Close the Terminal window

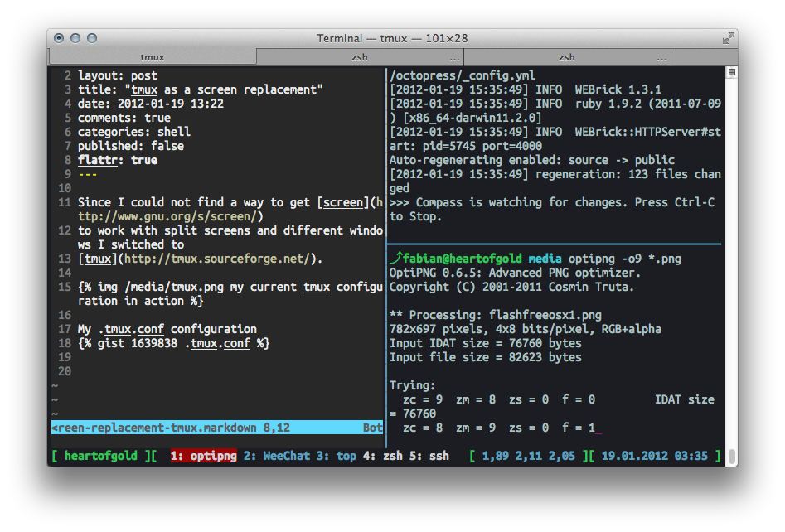pyautogui.click(x=59, y=38)
